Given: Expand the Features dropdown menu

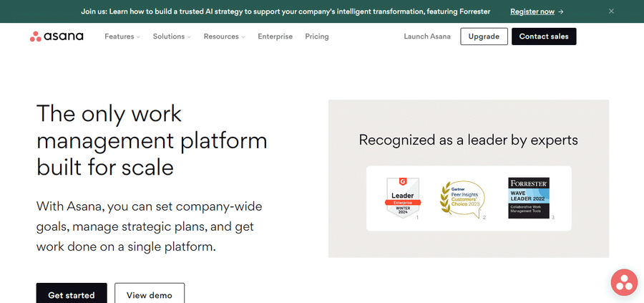Looking at the screenshot, I should pos(122,37).
